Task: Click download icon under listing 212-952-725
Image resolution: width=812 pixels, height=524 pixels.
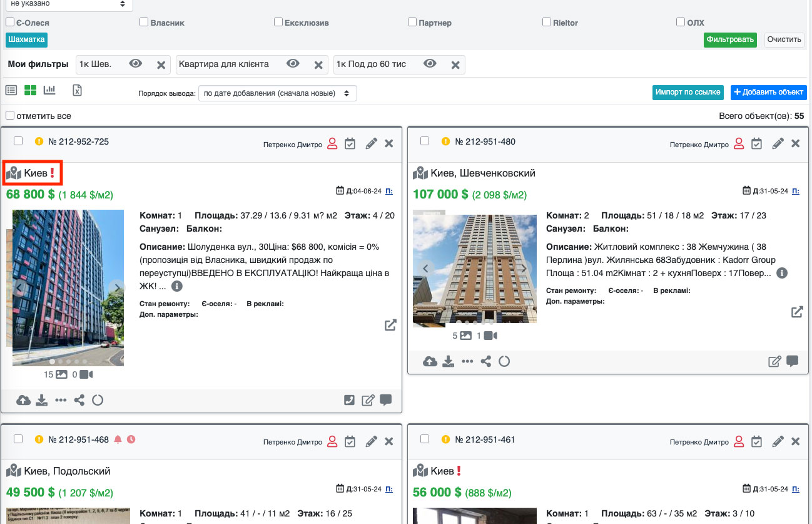Action: [x=42, y=400]
